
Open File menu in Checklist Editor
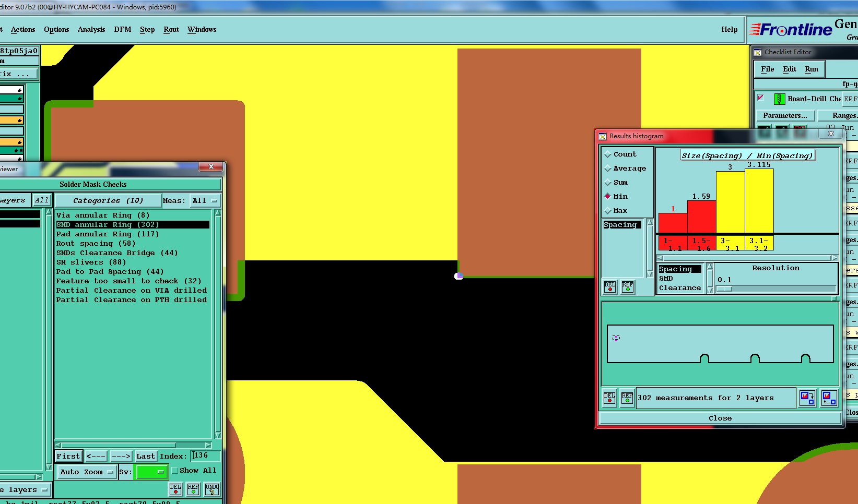point(768,69)
